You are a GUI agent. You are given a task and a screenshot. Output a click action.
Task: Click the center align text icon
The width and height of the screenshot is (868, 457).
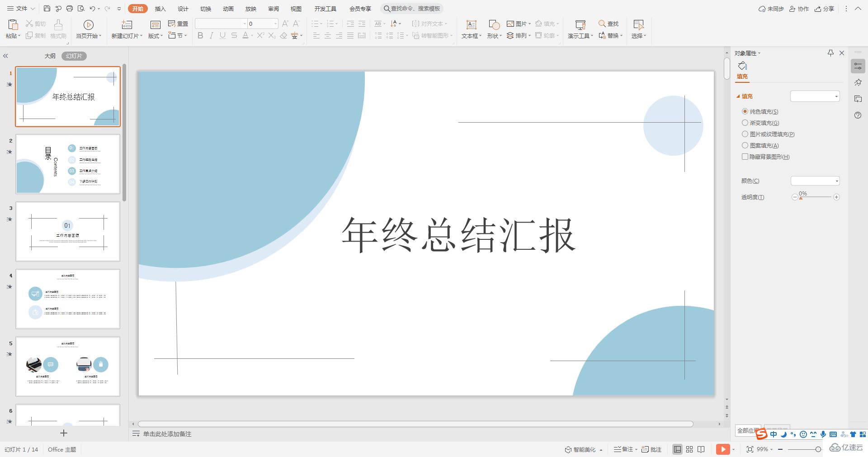tap(328, 35)
